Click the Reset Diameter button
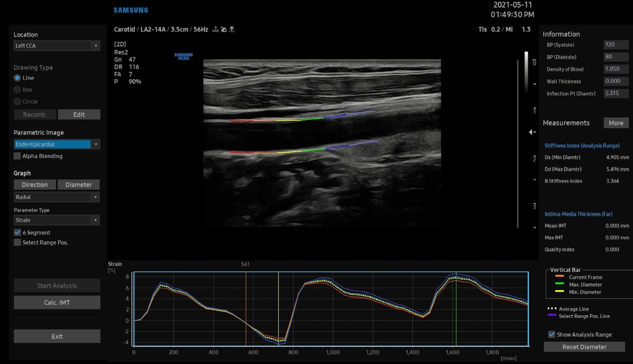 tap(584, 347)
